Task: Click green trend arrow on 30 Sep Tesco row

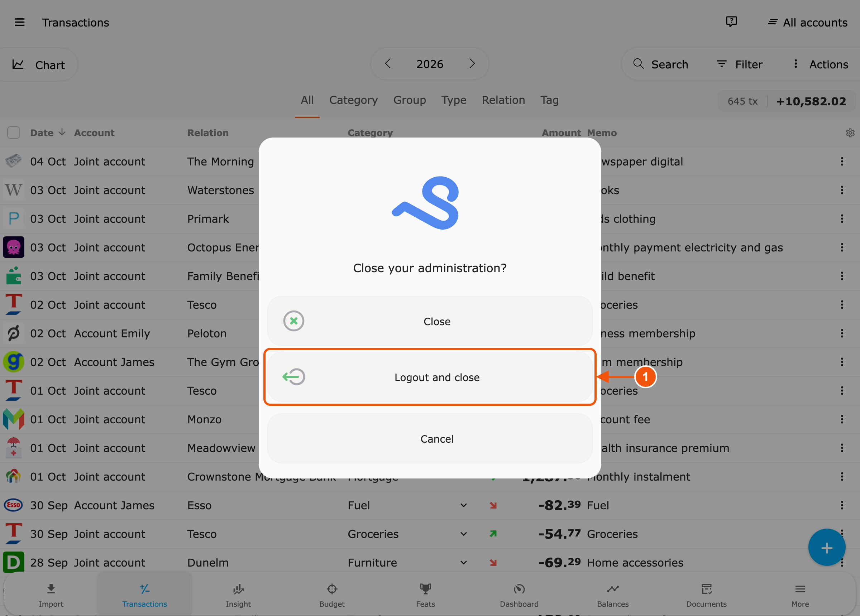Action: coord(493,534)
